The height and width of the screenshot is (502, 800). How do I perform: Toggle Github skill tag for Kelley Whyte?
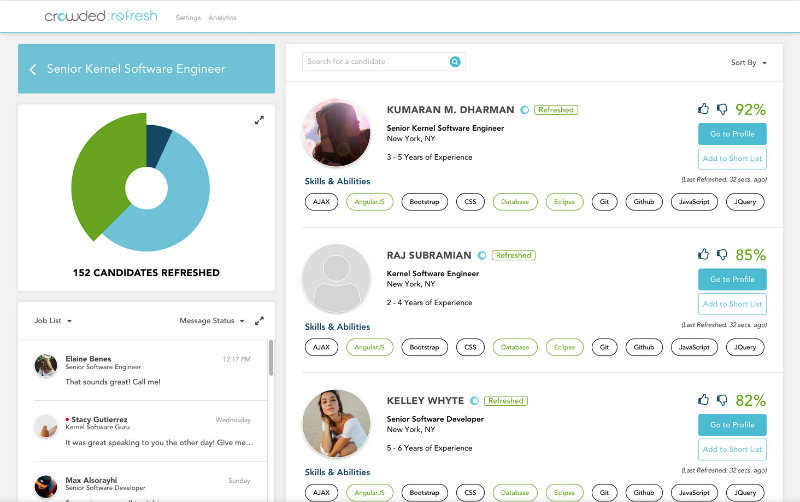[644, 493]
